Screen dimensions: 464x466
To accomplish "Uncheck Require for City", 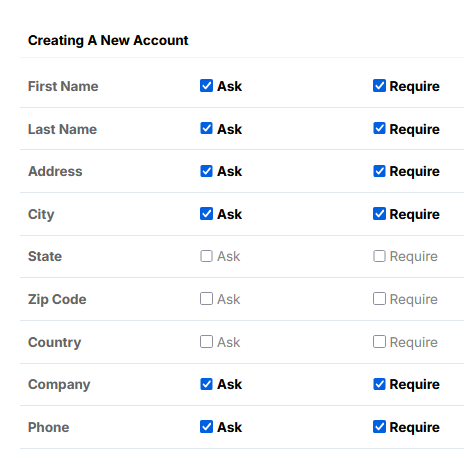I will click(379, 214).
